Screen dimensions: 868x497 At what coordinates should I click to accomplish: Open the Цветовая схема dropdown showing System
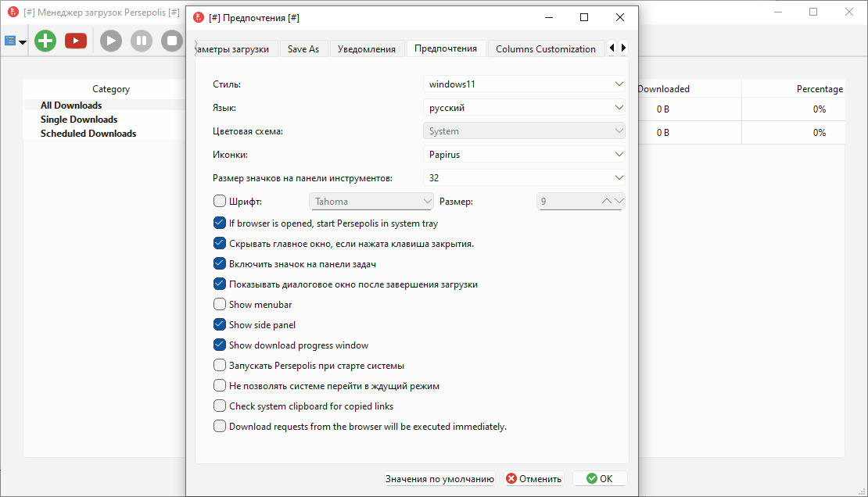tap(524, 131)
